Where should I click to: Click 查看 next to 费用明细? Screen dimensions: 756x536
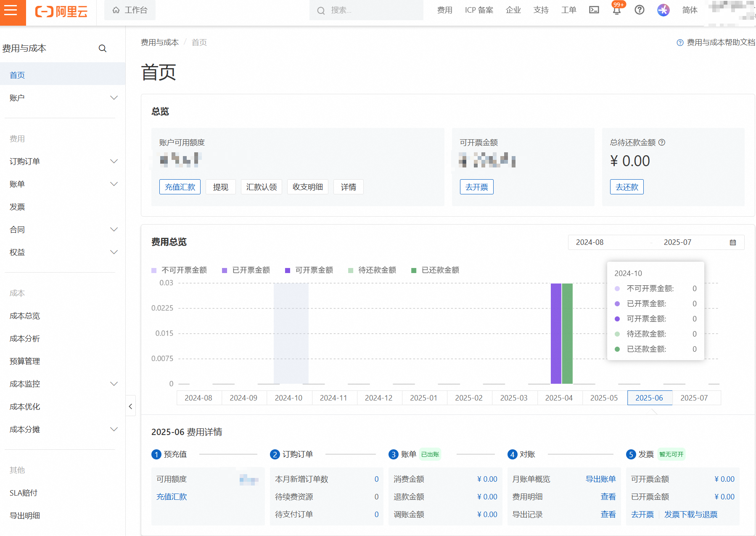tap(608, 497)
